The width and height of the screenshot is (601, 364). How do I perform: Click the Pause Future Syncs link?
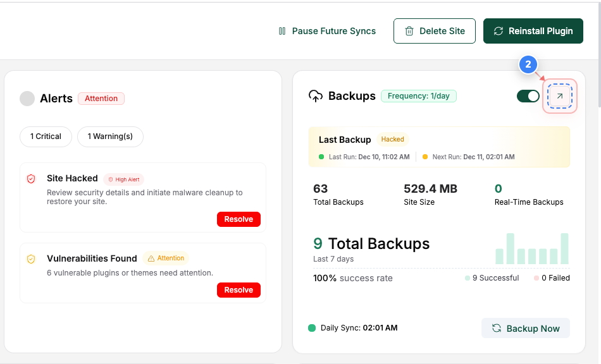[333, 31]
